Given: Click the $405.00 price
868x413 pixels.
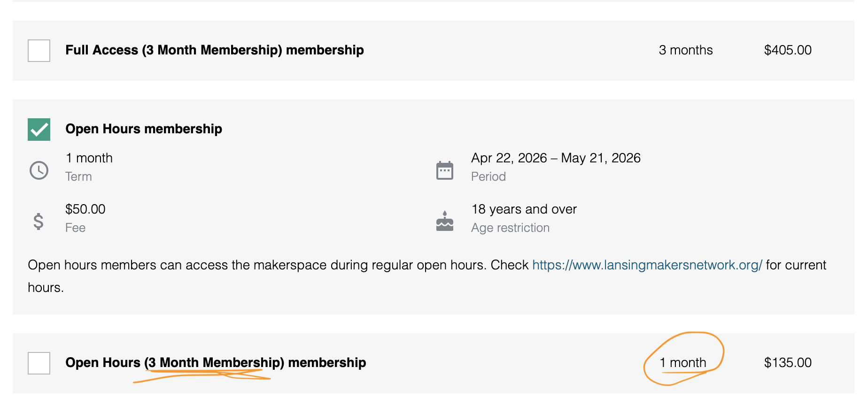Looking at the screenshot, I should [x=788, y=50].
